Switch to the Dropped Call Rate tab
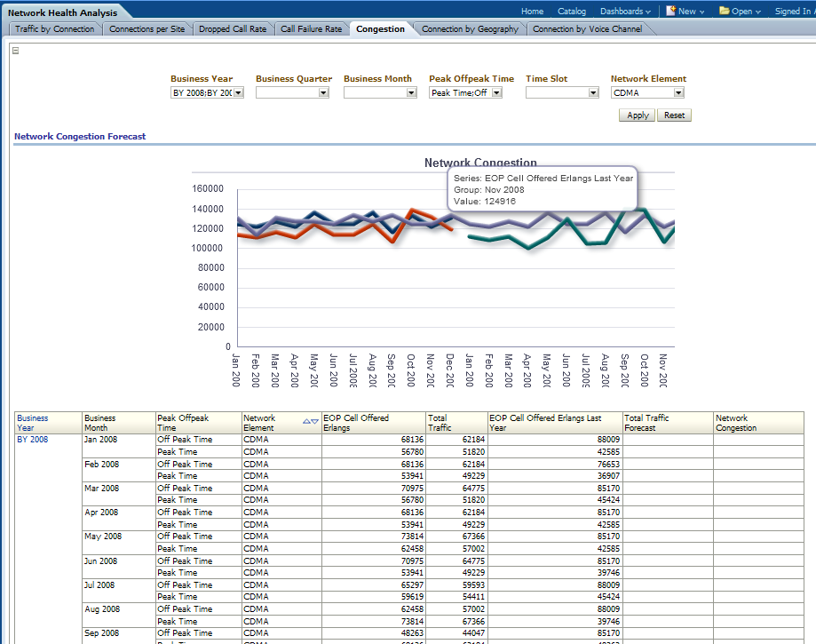The image size is (816, 644). coord(232,29)
